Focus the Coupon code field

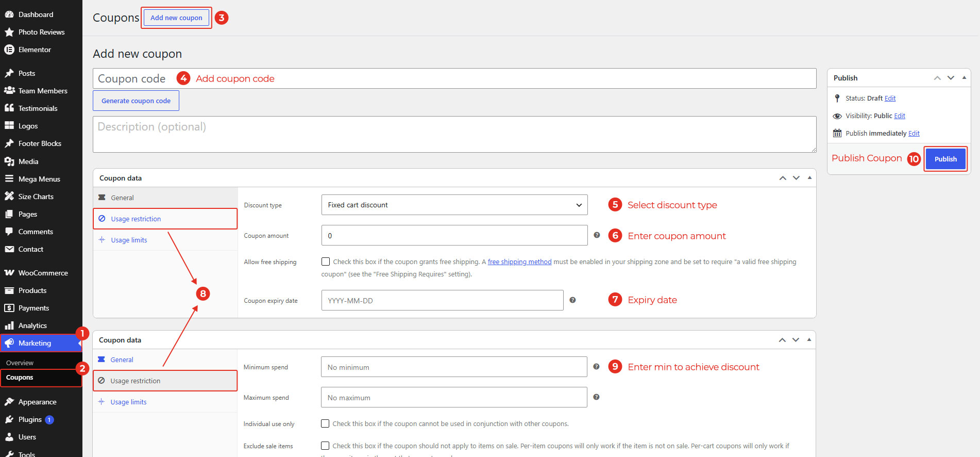[x=454, y=78]
